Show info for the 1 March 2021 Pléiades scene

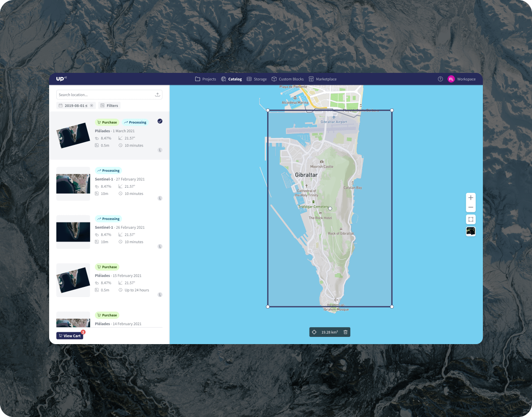pyautogui.click(x=160, y=150)
